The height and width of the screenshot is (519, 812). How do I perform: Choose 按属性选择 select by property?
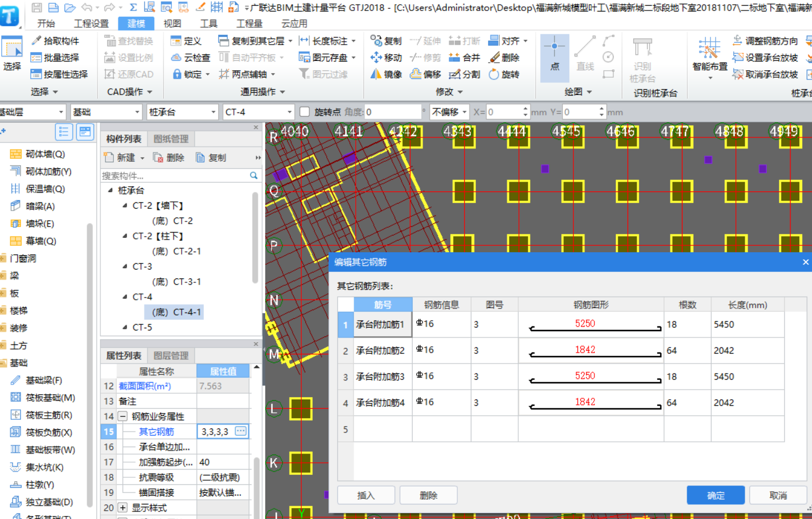(x=59, y=74)
